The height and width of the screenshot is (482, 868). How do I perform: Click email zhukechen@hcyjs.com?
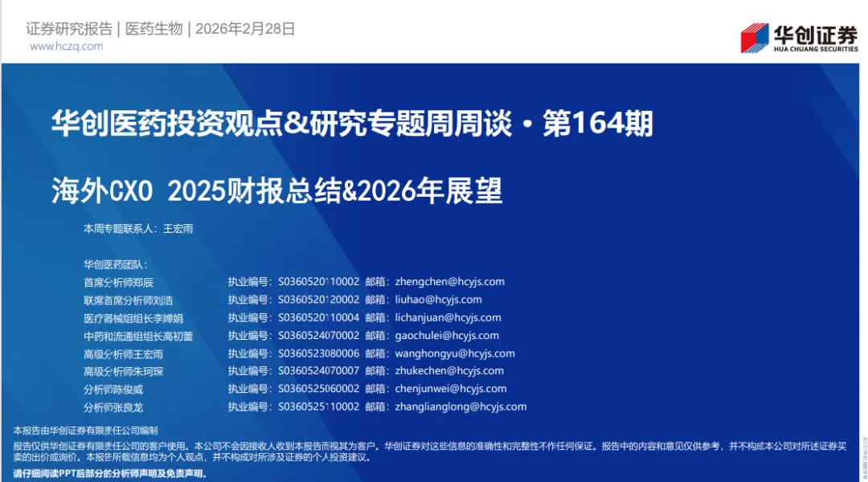pos(449,371)
